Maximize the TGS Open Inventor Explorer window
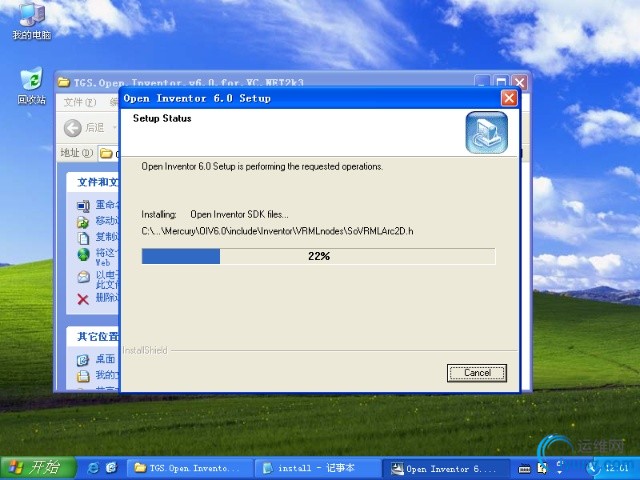Viewport: 640px width, 480px height. [x=501, y=82]
